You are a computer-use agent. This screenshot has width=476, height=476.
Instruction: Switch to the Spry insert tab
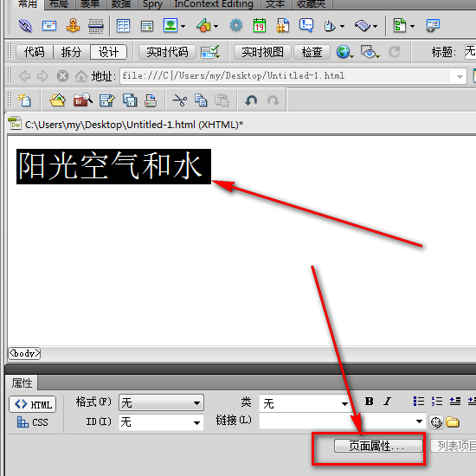point(152,4)
